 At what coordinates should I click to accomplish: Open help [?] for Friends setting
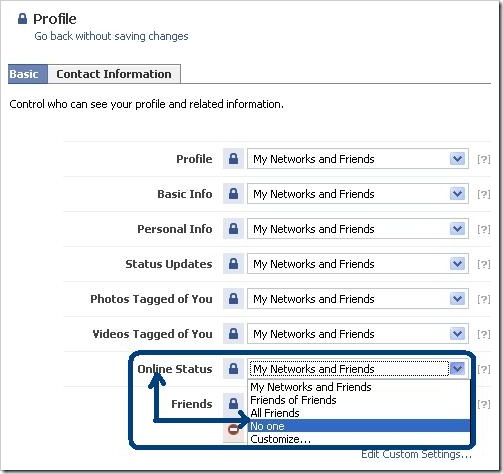(483, 404)
